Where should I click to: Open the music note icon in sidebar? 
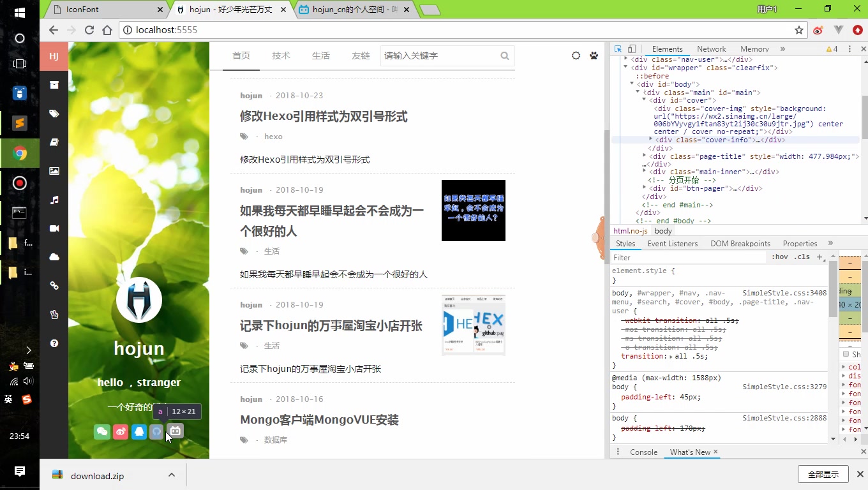coord(54,200)
